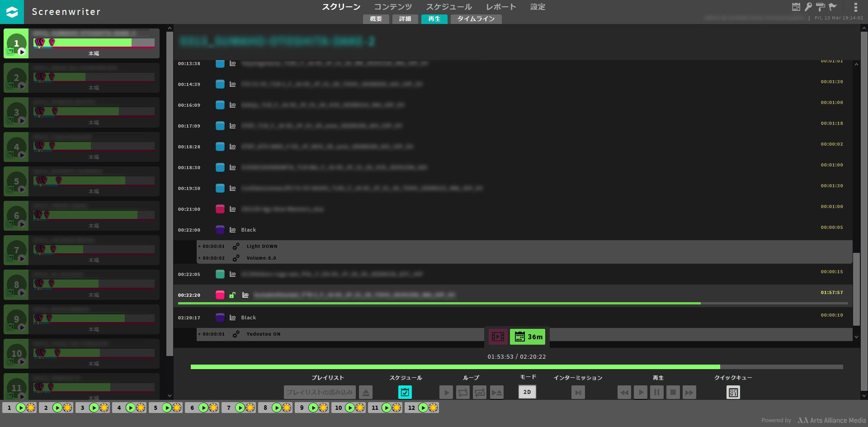Click the flag icon in the header
Viewport: 868px width, 427px height.
click(833, 7)
